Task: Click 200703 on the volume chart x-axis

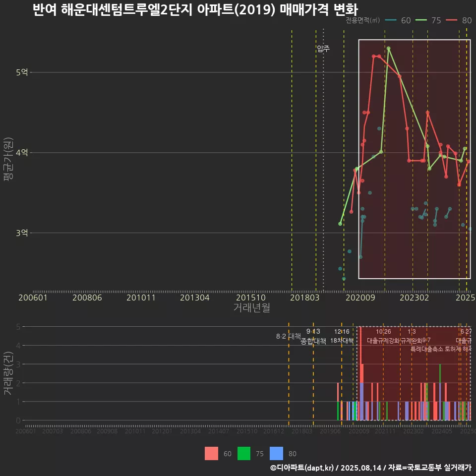Action: [52, 431]
